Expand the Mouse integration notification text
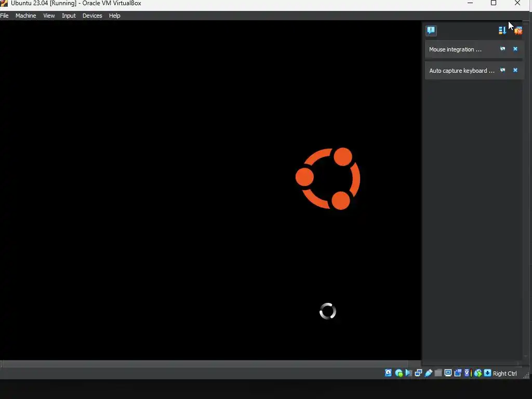Viewport: 532px width, 399px height. click(x=455, y=49)
